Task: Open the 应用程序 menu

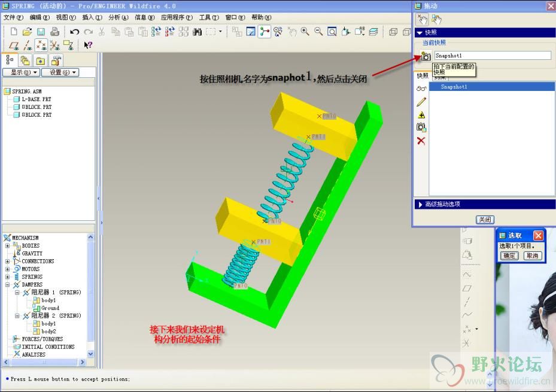Action: click(x=177, y=17)
